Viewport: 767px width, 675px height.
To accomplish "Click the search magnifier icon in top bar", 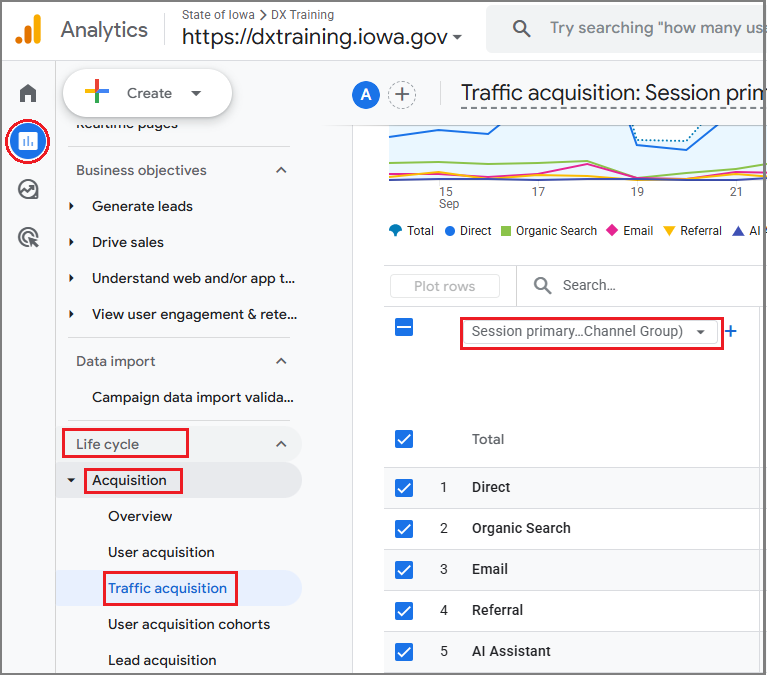I will coord(521,28).
